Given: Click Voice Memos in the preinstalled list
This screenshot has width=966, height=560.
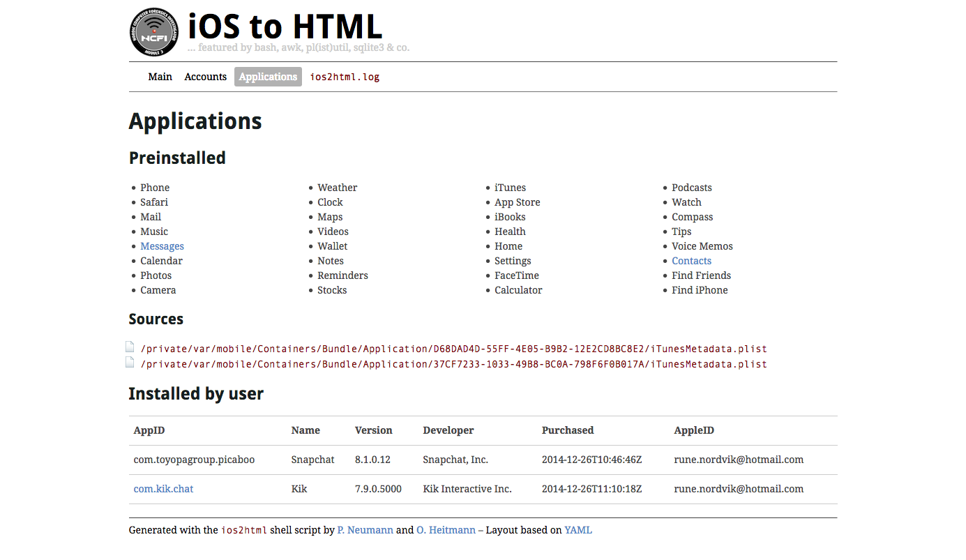Looking at the screenshot, I should coord(702,246).
